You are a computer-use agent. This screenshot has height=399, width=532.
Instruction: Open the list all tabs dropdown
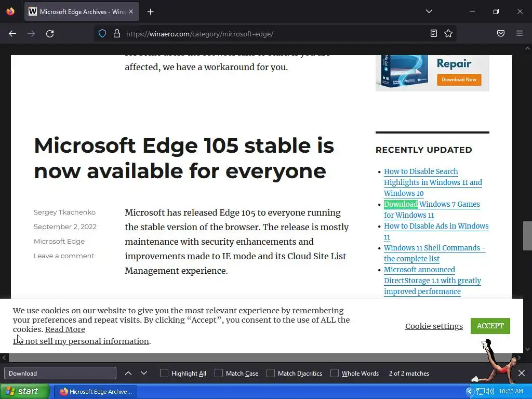click(x=429, y=11)
